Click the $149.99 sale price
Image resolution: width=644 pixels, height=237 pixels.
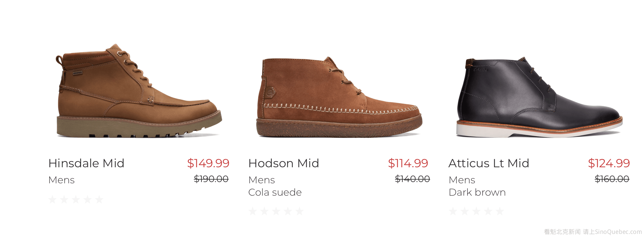tap(208, 163)
